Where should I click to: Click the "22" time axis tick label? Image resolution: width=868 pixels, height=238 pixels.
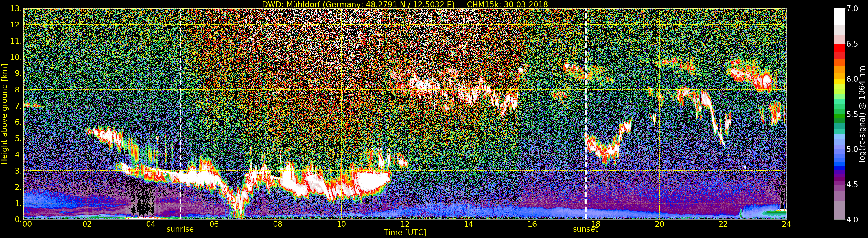[x=723, y=224]
